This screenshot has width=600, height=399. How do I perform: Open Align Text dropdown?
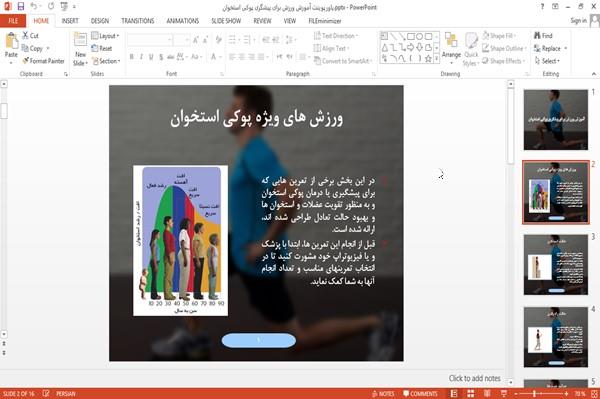tap(331, 48)
